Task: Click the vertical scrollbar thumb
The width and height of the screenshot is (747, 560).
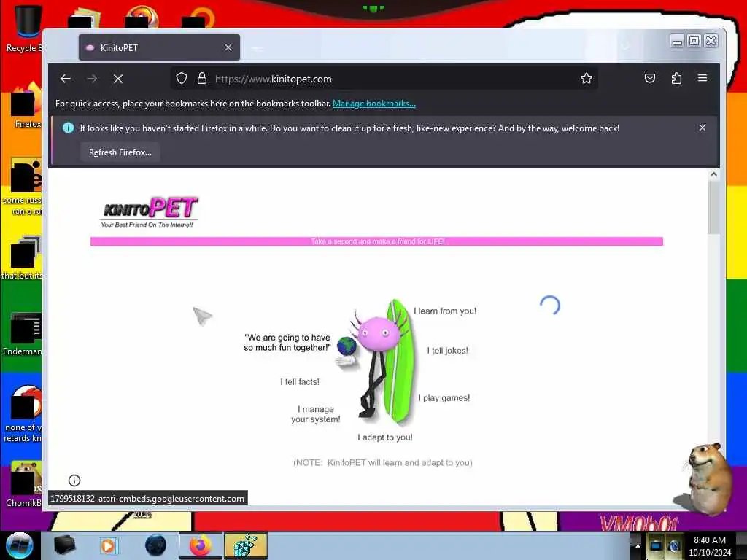Action: coord(713,208)
